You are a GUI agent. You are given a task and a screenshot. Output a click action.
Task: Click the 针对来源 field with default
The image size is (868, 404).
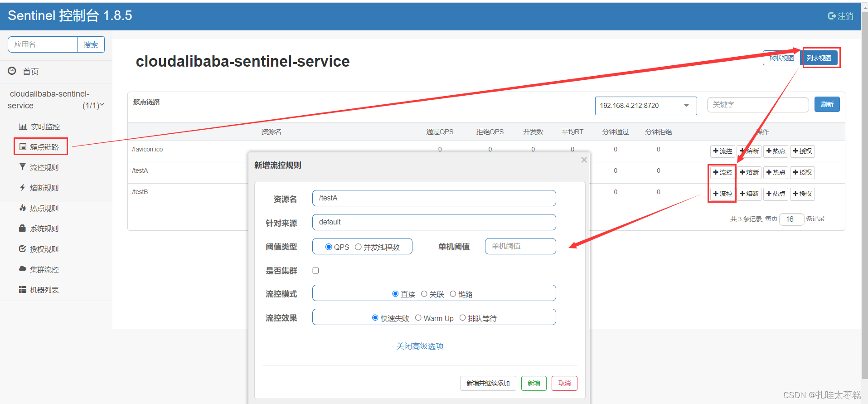(434, 222)
